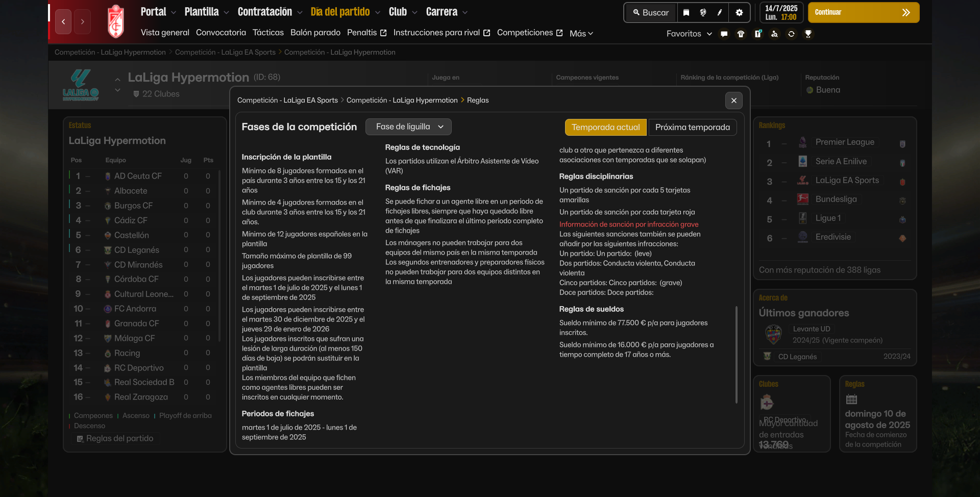Select the Temporada actual toggle
Viewport: 980px width, 497px height.
point(605,127)
